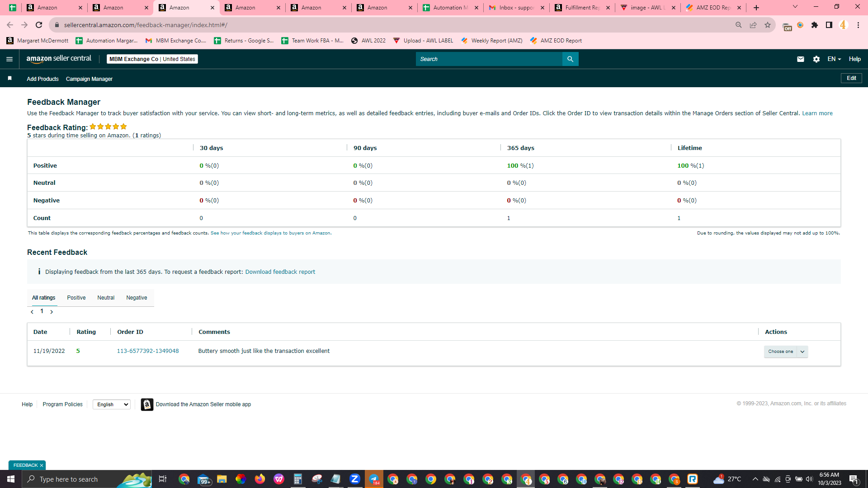
Task: Open the settings gear icon
Action: (x=816, y=59)
